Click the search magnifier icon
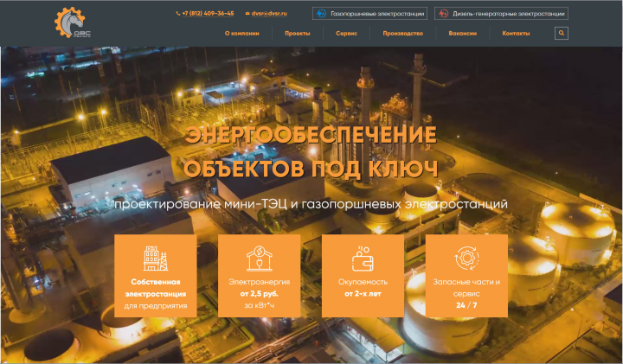Screen dimensions: 623x364 coord(562,34)
